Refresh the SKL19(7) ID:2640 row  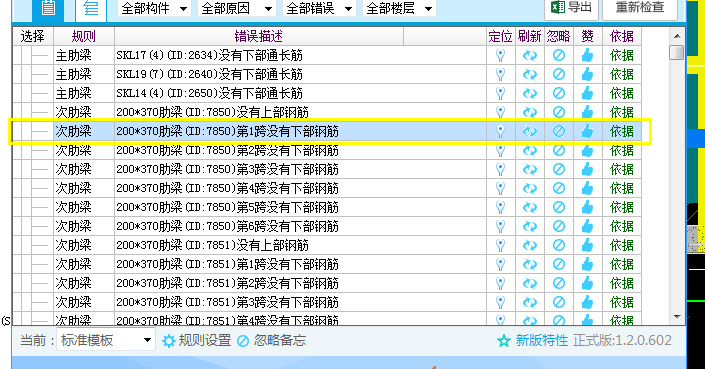coord(530,74)
